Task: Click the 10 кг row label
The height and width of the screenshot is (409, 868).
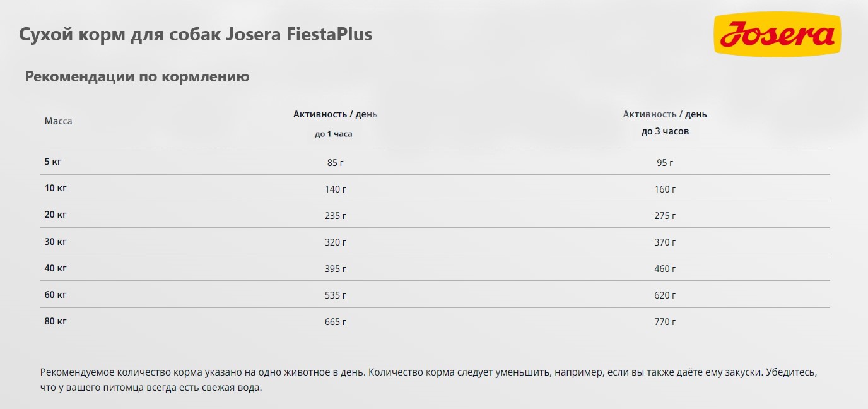Action: click(56, 188)
